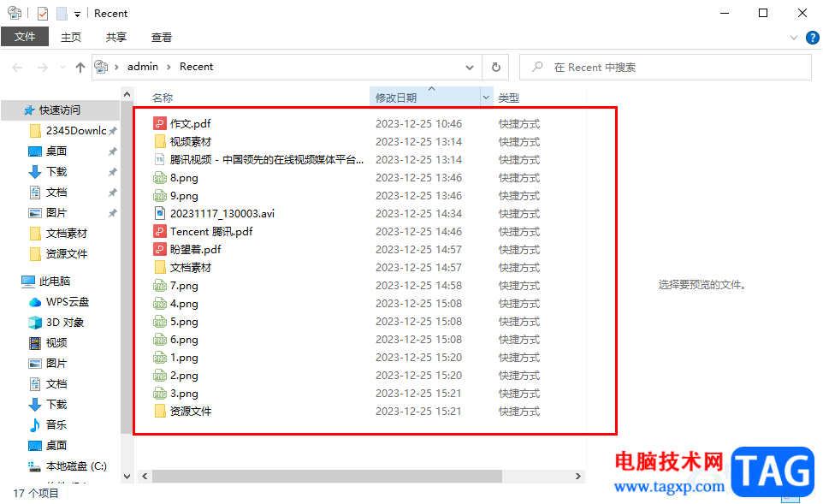Click the 此电脑 computer icon in sidebar
This screenshot has width=823, height=504.
point(28,282)
